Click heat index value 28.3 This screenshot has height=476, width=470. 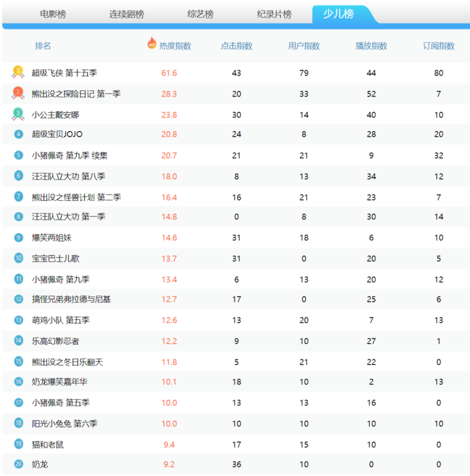(169, 94)
